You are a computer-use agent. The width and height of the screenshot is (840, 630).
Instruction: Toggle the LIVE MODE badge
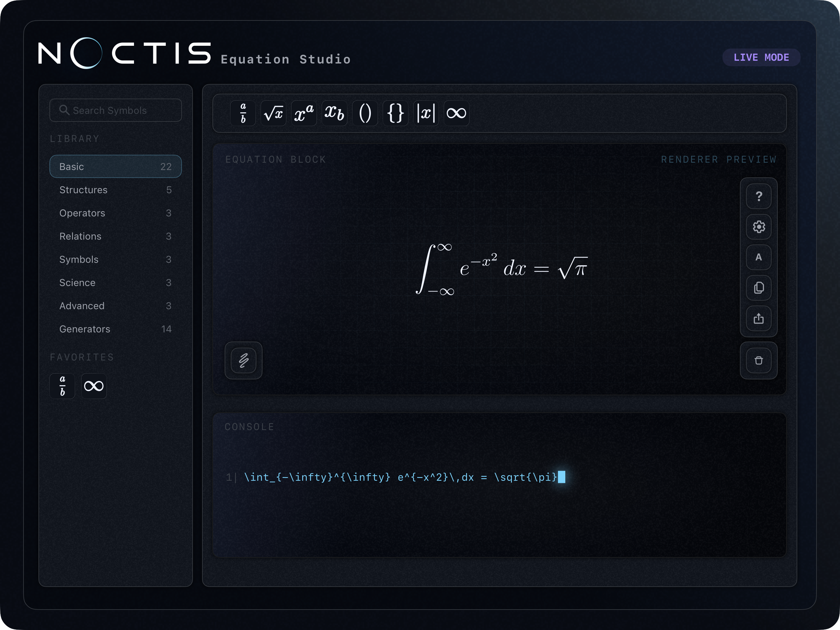tap(761, 57)
